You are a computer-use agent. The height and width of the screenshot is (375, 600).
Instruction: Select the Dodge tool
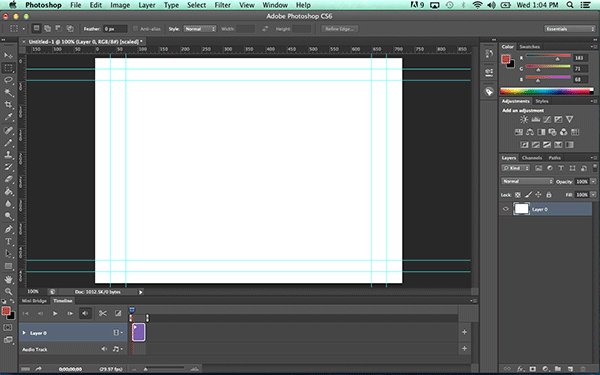[8, 216]
